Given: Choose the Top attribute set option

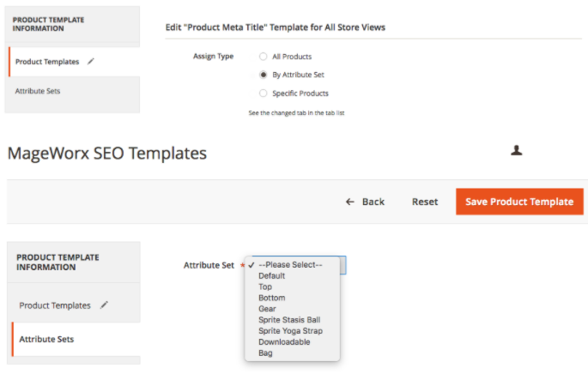Looking at the screenshot, I should tap(265, 287).
